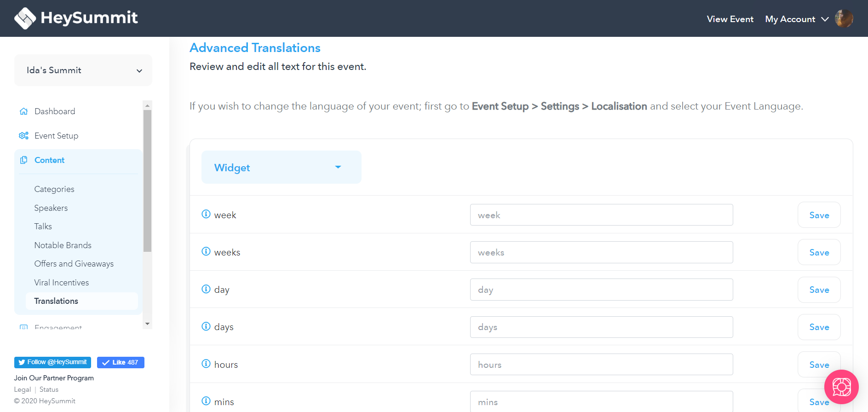Save the week translation

[819, 215]
